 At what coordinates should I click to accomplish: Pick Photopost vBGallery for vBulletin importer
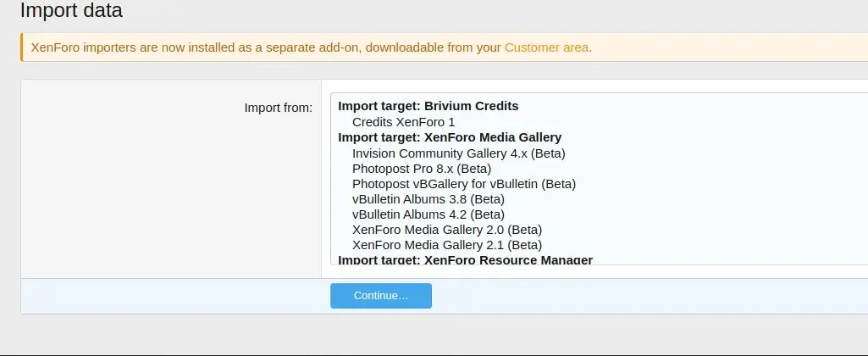(x=463, y=184)
